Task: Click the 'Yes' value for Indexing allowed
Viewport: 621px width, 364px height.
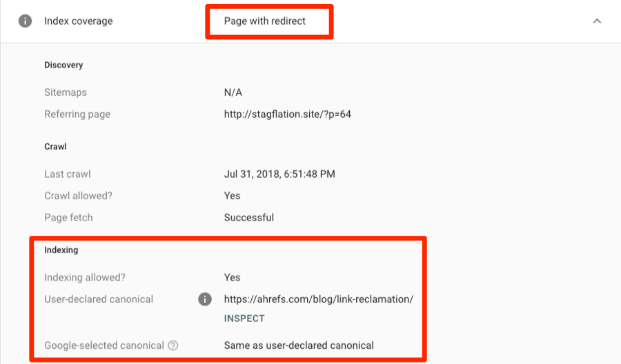Action: pos(232,277)
